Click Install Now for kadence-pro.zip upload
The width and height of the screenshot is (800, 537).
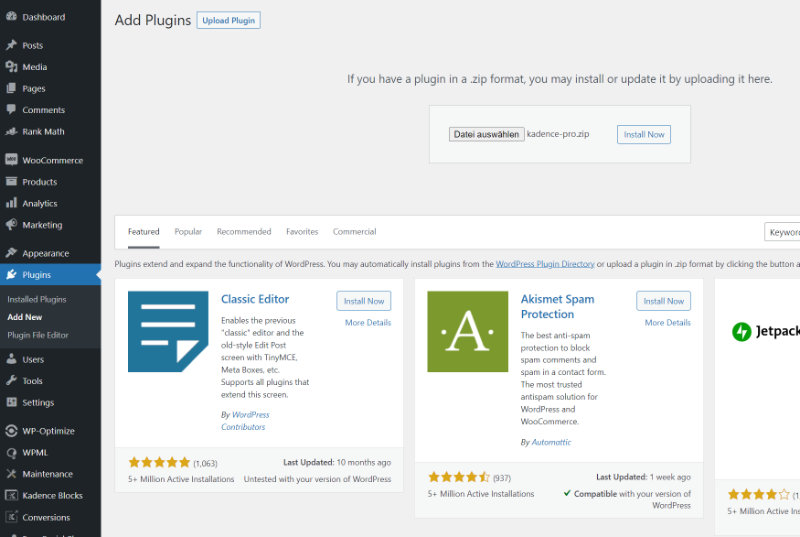pyautogui.click(x=643, y=134)
